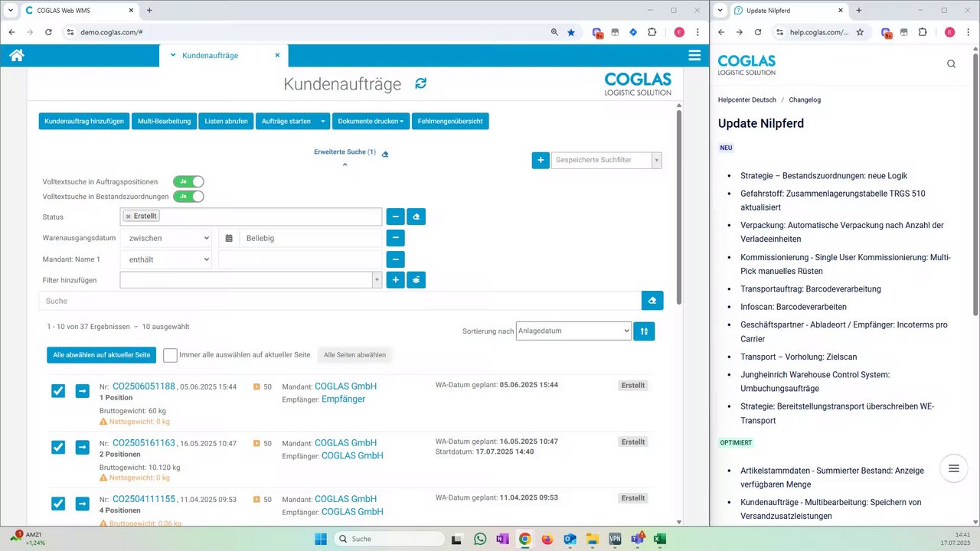
Task: Remove the Status filter row
Action: [394, 217]
